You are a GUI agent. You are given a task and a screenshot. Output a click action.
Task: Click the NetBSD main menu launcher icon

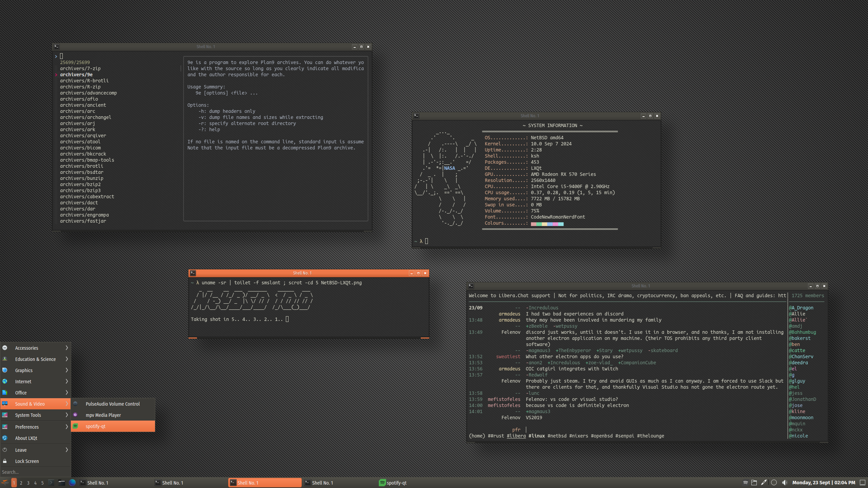[5, 483]
